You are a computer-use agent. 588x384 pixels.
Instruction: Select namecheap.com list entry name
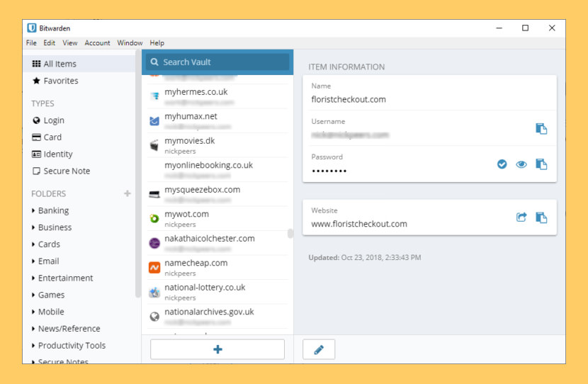pos(196,263)
